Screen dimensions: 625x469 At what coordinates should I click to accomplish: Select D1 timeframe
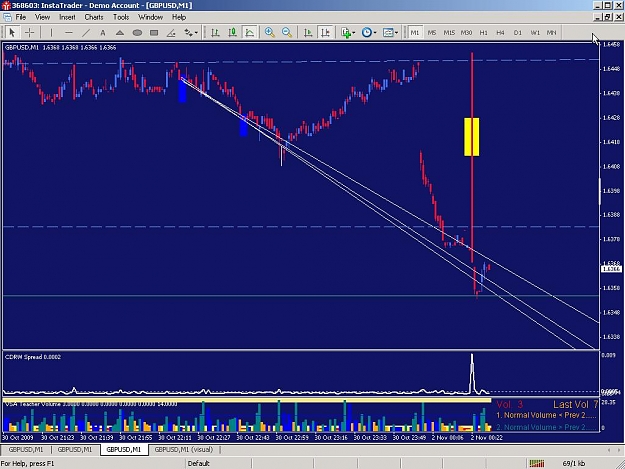coord(518,33)
